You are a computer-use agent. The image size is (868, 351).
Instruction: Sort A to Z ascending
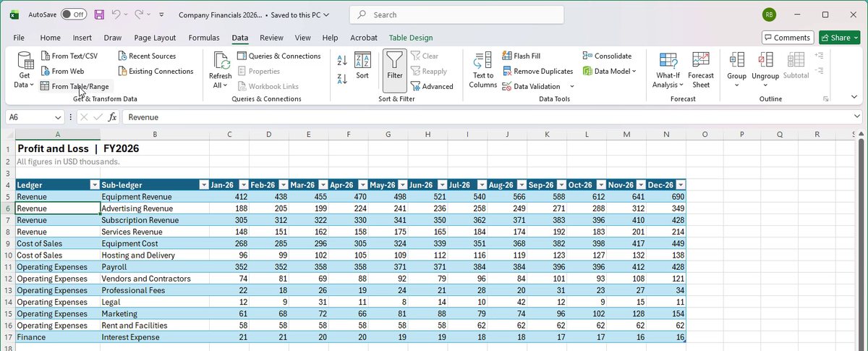tap(342, 62)
